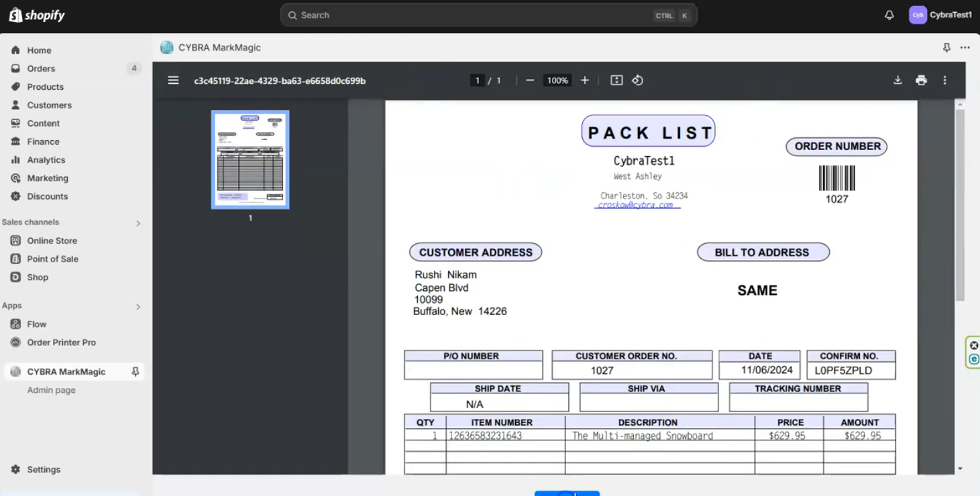The width and height of the screenshot is (980, 496).
Task: Open CybraTest1 account avatar
Action: point(917,15)
